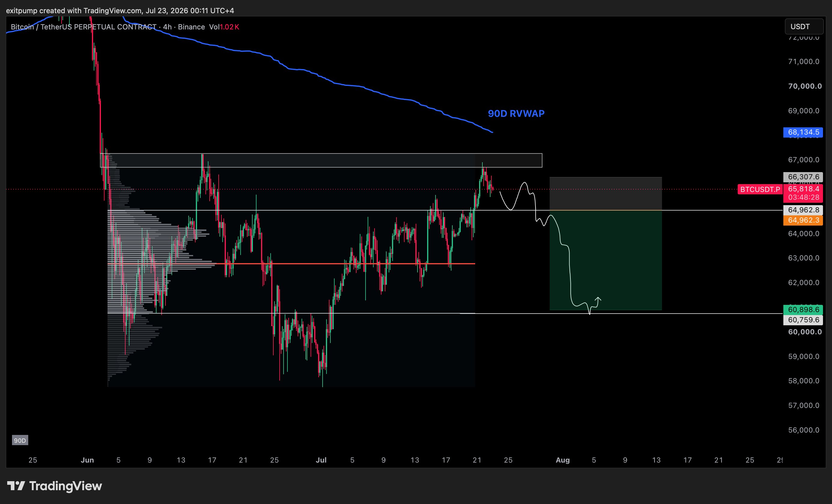Click the 64,000.0 price axis tick
This screenshot has width=832, height=504.
804,234
